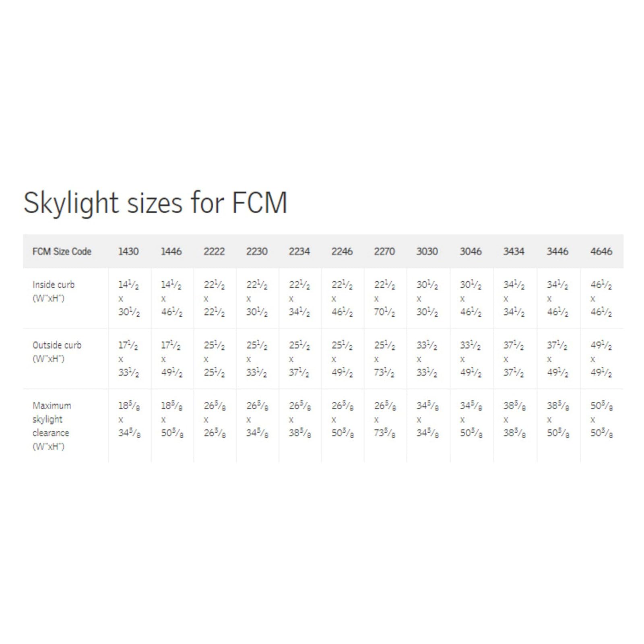Select the 1446 size code header

(x=171, y=252)
